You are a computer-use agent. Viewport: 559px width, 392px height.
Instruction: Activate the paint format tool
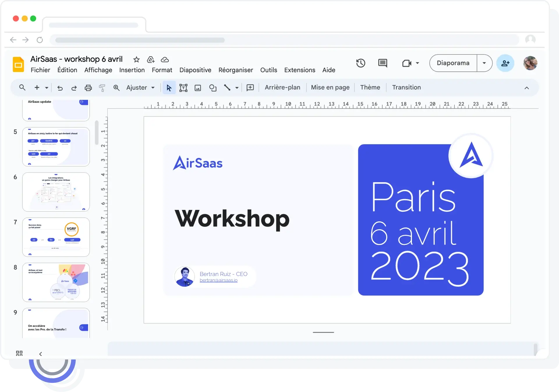pyautogui.click(x=102, y=88)
